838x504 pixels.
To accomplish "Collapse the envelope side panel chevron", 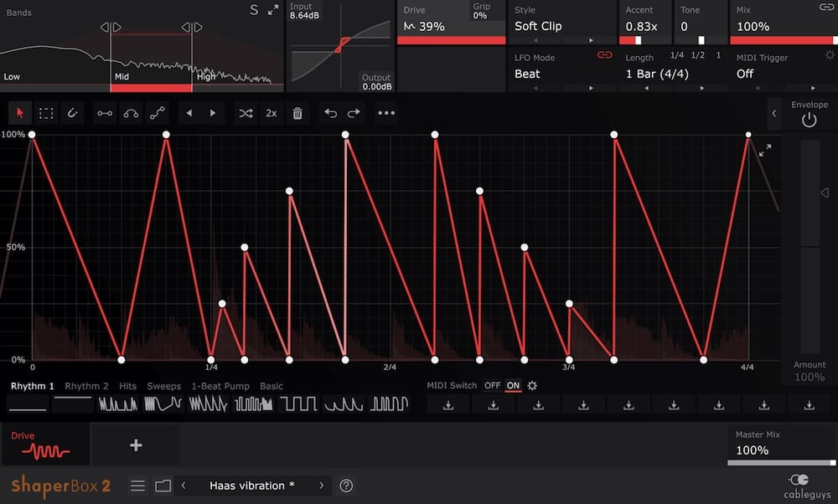I will 773,113.
